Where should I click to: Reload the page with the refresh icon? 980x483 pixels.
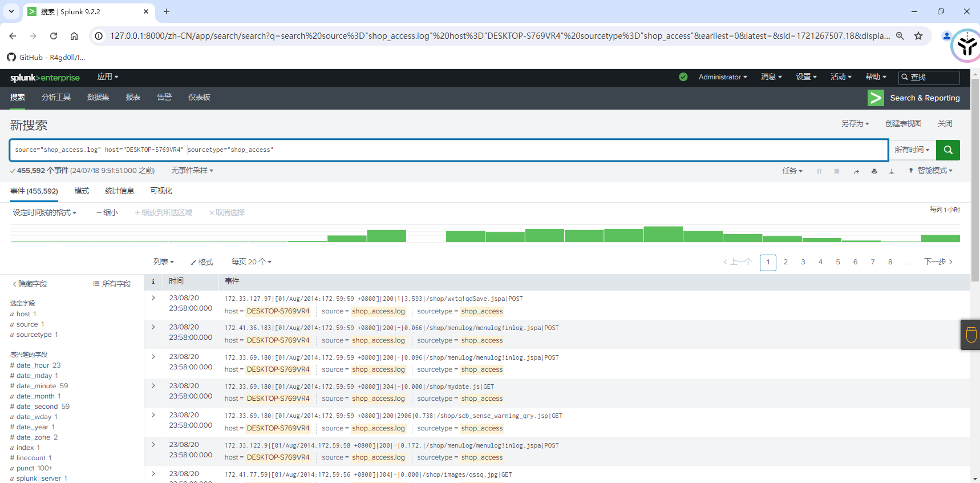(54, 36)
